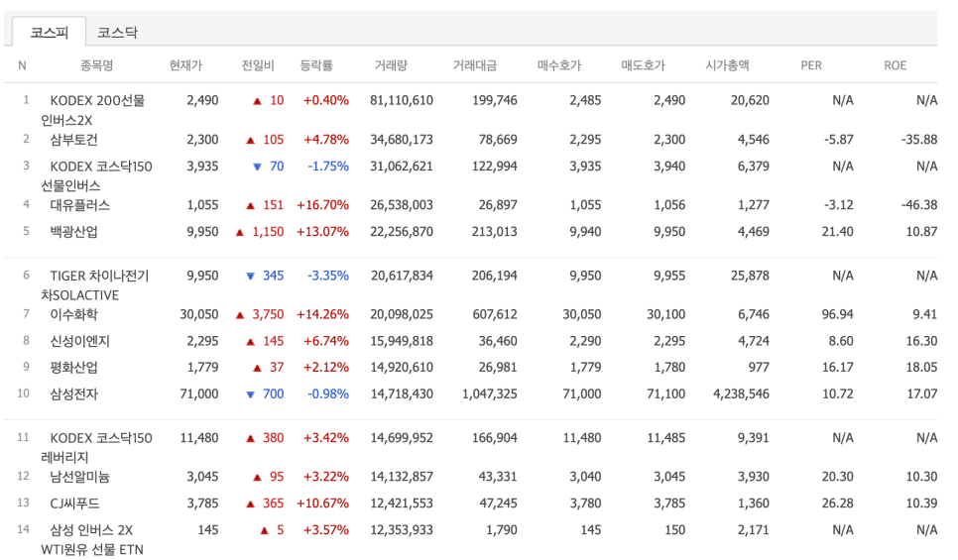This screenshot has height=560, width=958.
Task: Click the 종목명 column header
Action: pyautogui.click(x=96, y=65)
